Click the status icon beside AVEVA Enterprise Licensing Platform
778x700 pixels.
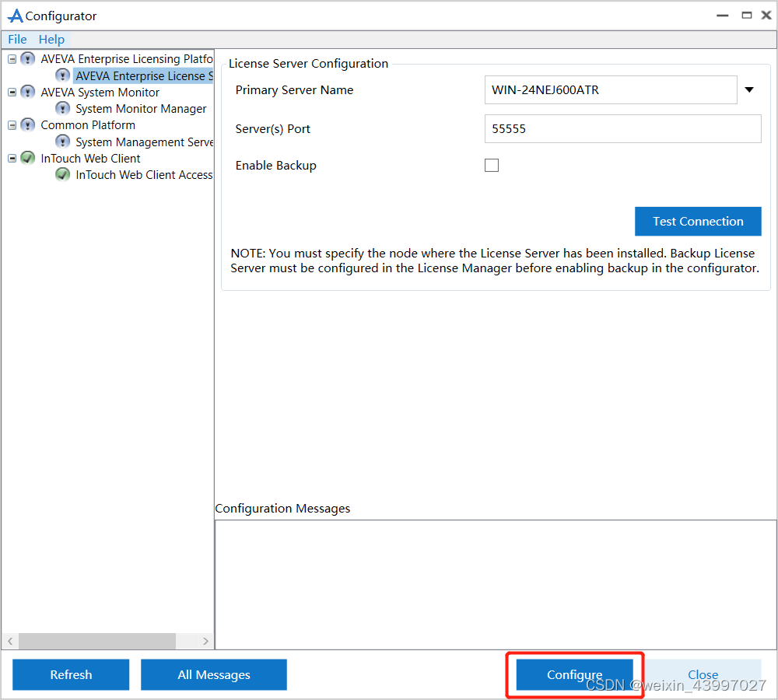point(28,59)
